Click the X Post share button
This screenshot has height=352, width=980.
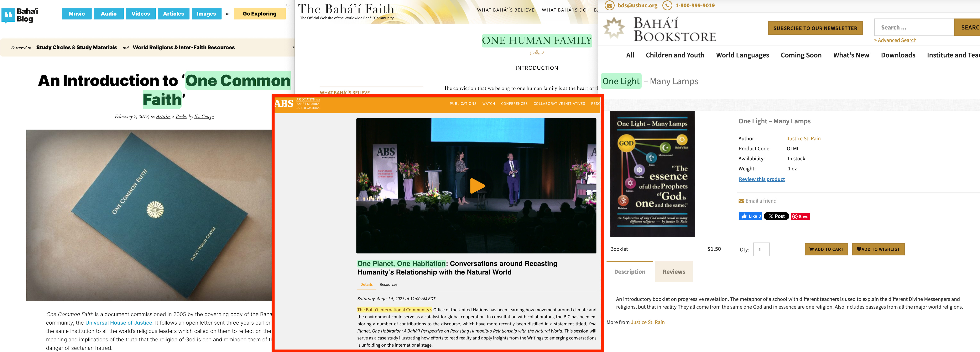(776, 216)
